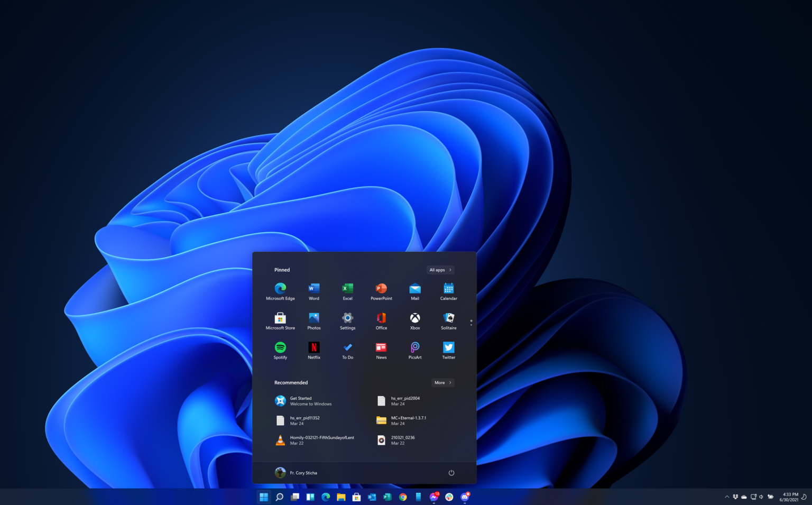Open Search from the taskbar

[280, 497]
